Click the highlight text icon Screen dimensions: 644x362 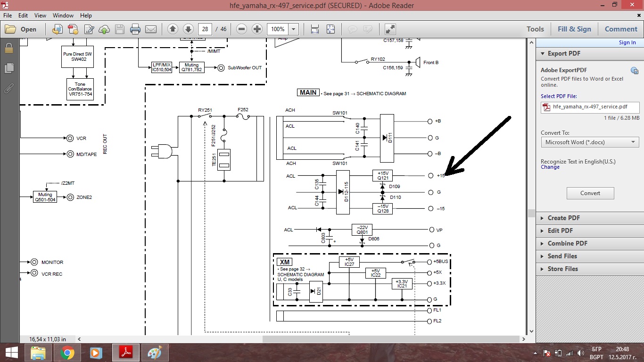(x=368, y=29)
